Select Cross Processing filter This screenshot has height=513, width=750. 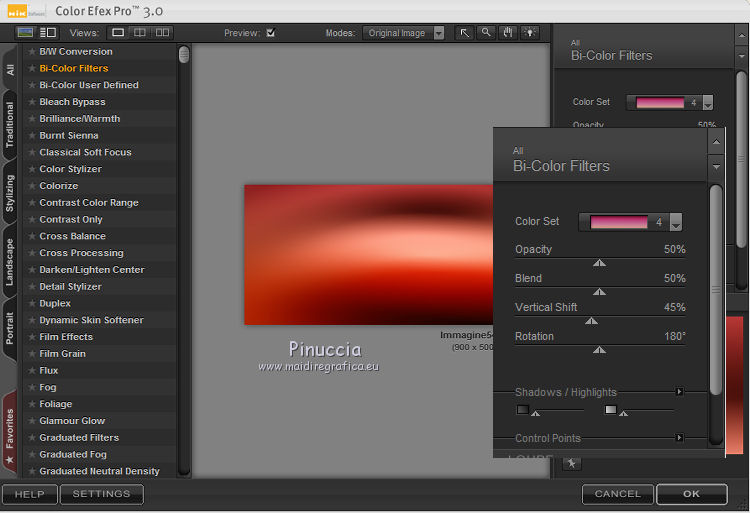coord(100,253)
